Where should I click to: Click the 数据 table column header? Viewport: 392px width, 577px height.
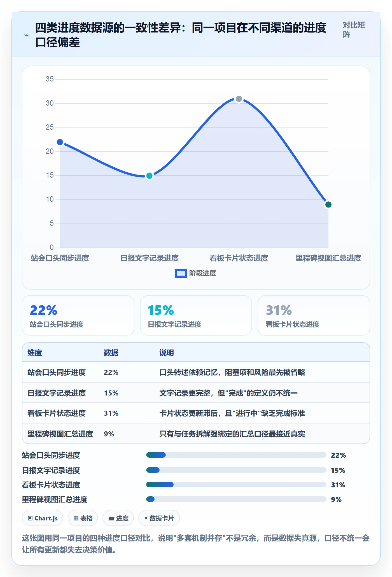point(111,353)
